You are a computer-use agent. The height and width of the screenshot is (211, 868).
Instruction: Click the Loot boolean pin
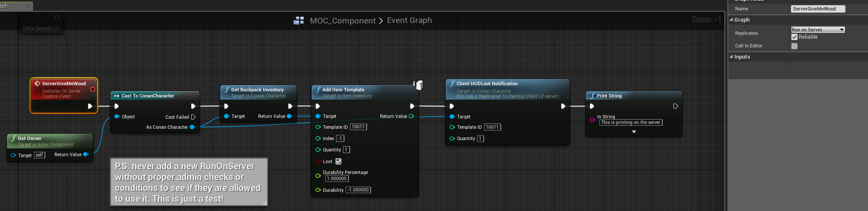(318, 161)
